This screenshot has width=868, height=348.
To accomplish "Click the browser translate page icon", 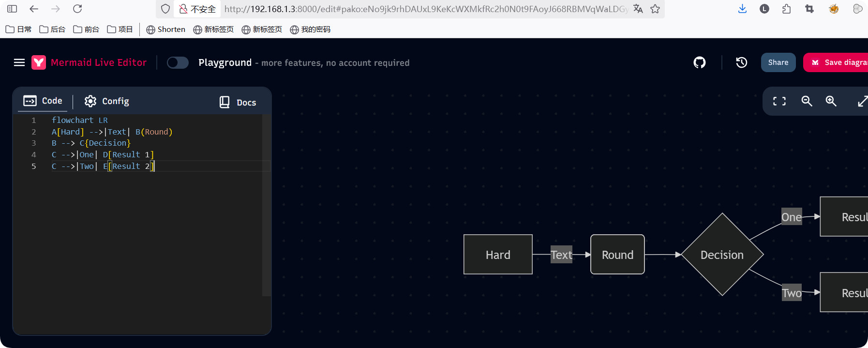I will (x=638, y=9).
